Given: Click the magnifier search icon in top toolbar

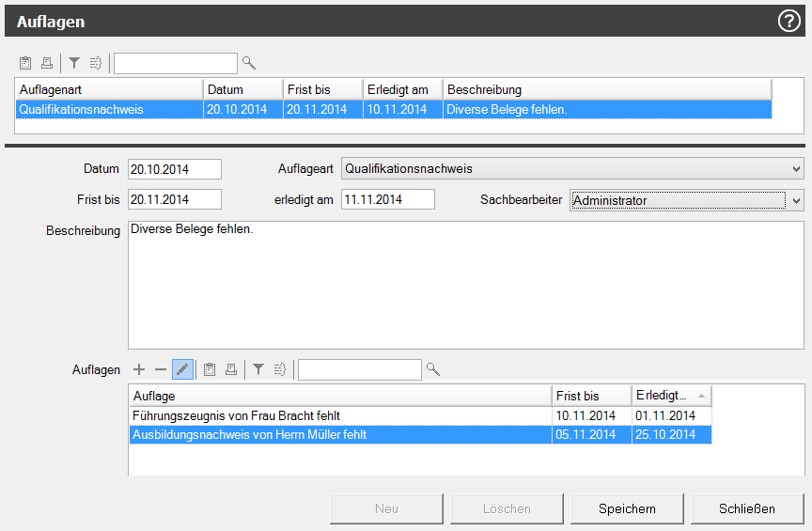Looking at the screenshot, I should click(x=249, y=63).
